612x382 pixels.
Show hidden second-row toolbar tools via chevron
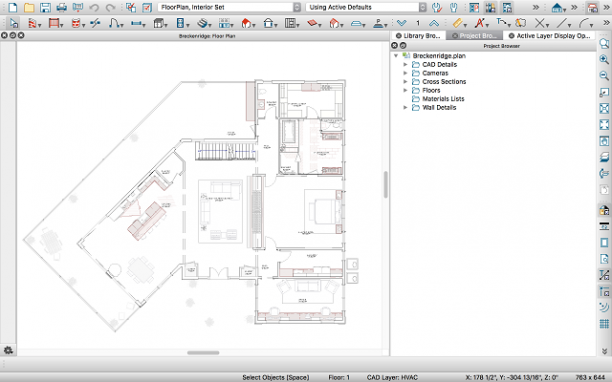coord(606,23)
